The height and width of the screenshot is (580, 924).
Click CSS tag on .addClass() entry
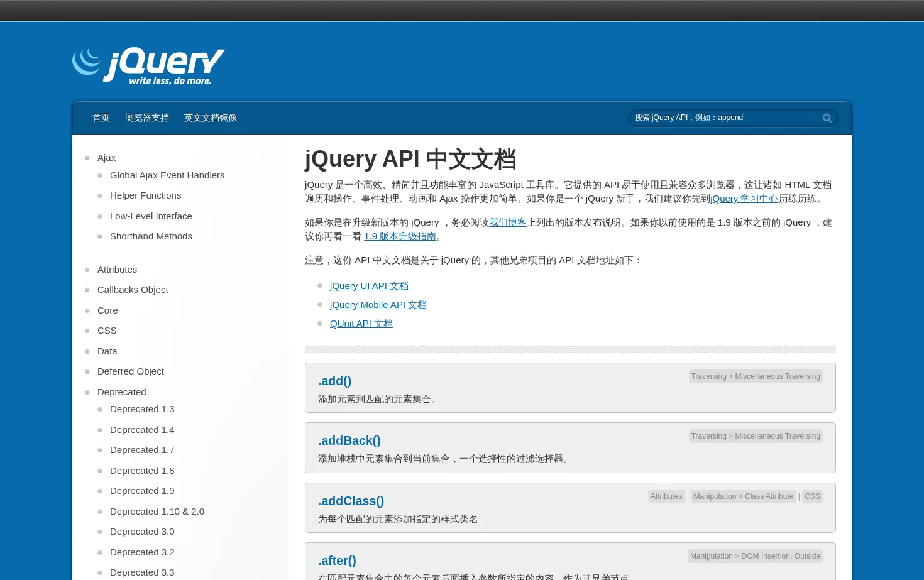(812, 496)
